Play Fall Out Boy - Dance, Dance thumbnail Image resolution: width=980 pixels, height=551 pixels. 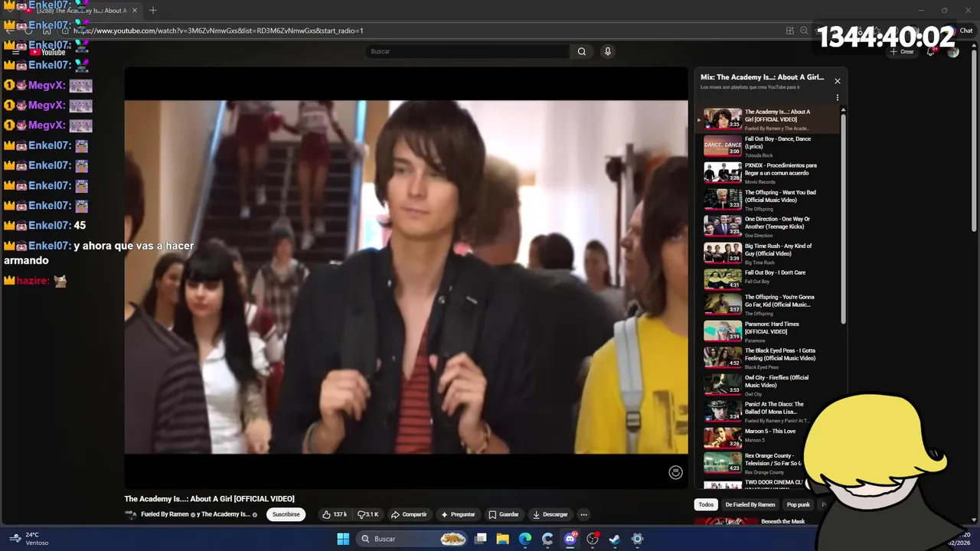pyautogui.click(x=723, y=145)
